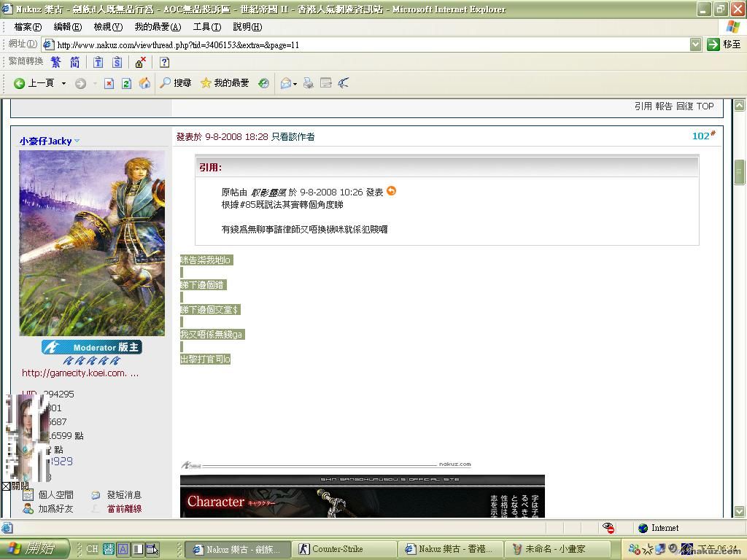Click the Moderator 版主 badge
This screenshot has width=747, height=560.
point(92,347)
